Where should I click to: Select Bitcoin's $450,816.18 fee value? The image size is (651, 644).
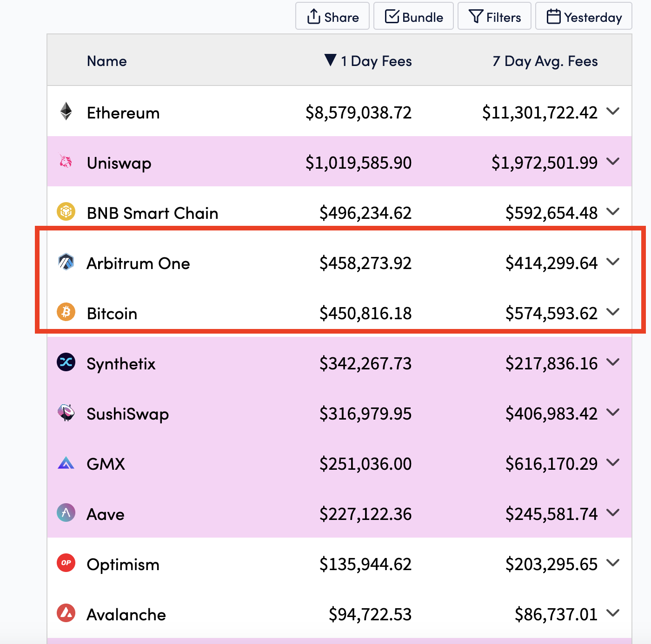pos(365,314)
